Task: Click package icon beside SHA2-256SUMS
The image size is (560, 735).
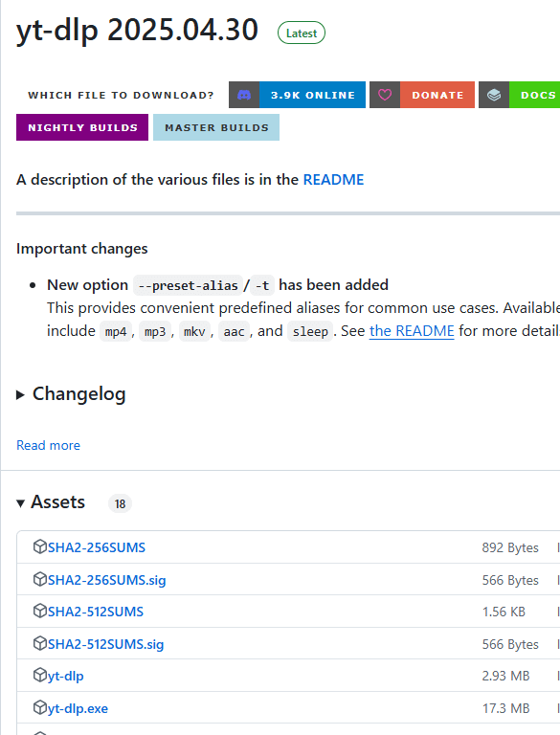Action: [x=40, y=546]
